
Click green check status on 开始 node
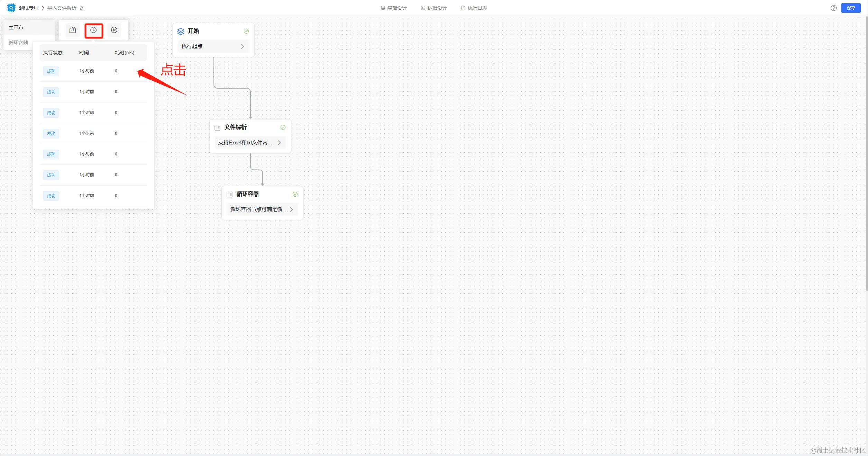click(x=246, y=31)
